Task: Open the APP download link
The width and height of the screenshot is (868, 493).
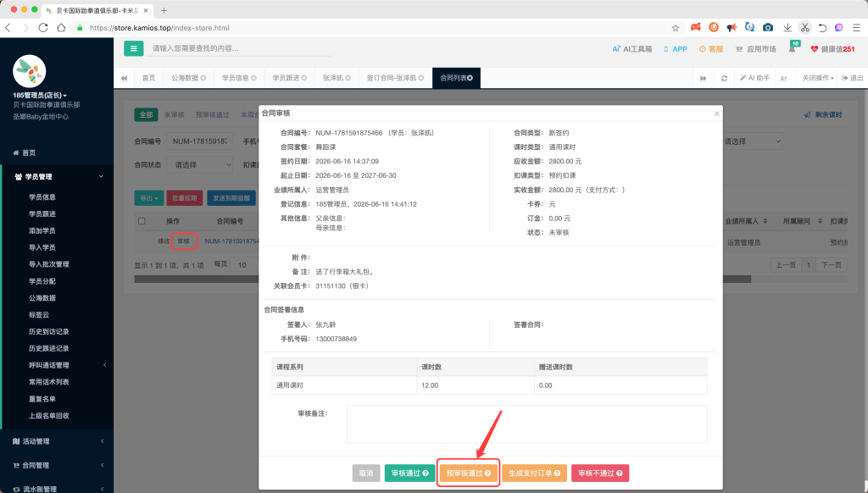Action: click(x=676, y=49)
